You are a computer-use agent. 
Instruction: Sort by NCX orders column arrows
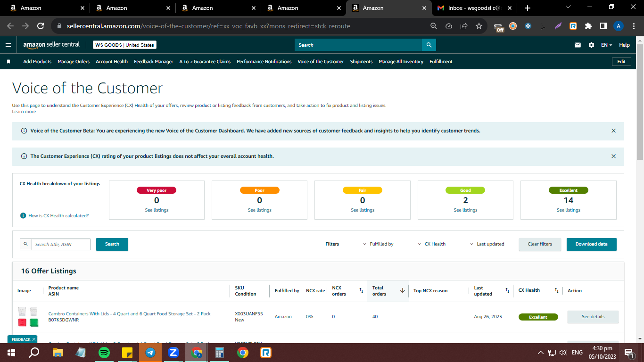(x=361, y=291)
